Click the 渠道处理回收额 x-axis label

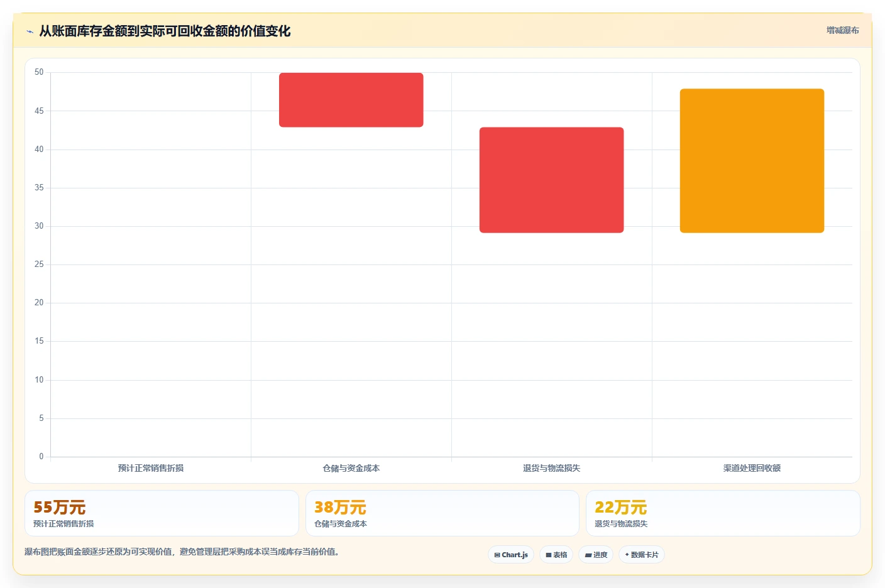752,468
